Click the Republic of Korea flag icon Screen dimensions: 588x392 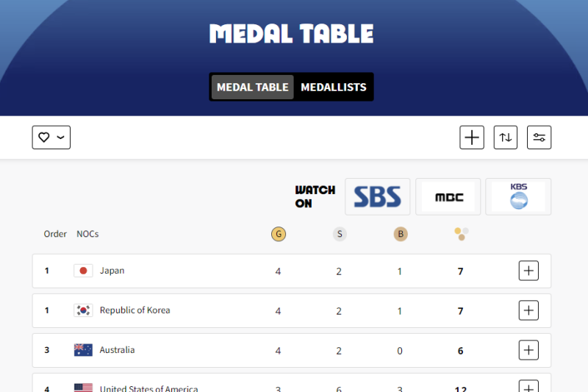pos(83,310)
